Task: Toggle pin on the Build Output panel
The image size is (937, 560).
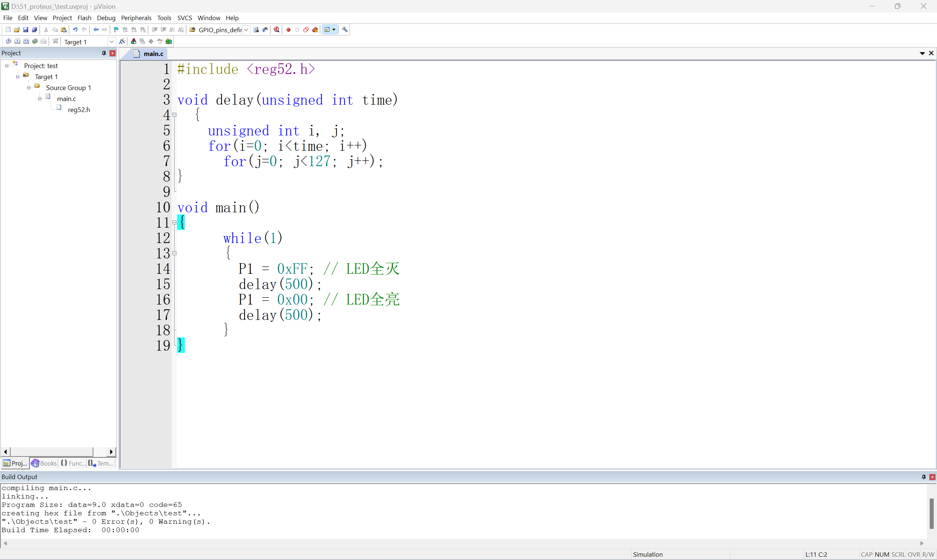Action: (x=923, y=477)
